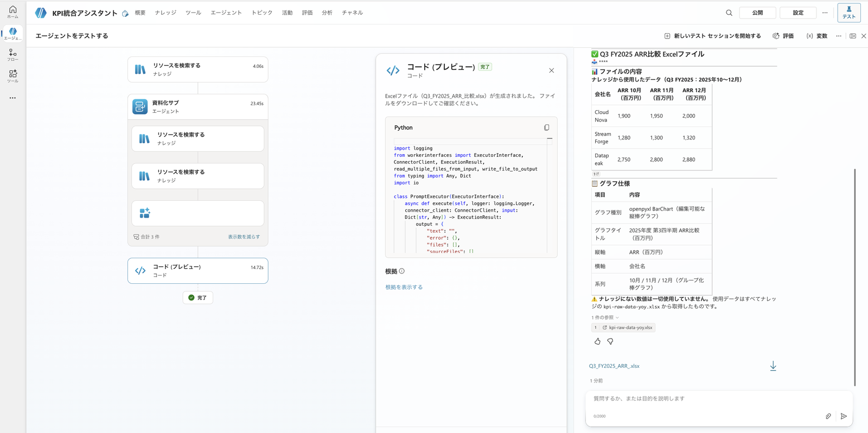Close the test pane with X
868x433 pixels.
[864, 36]
